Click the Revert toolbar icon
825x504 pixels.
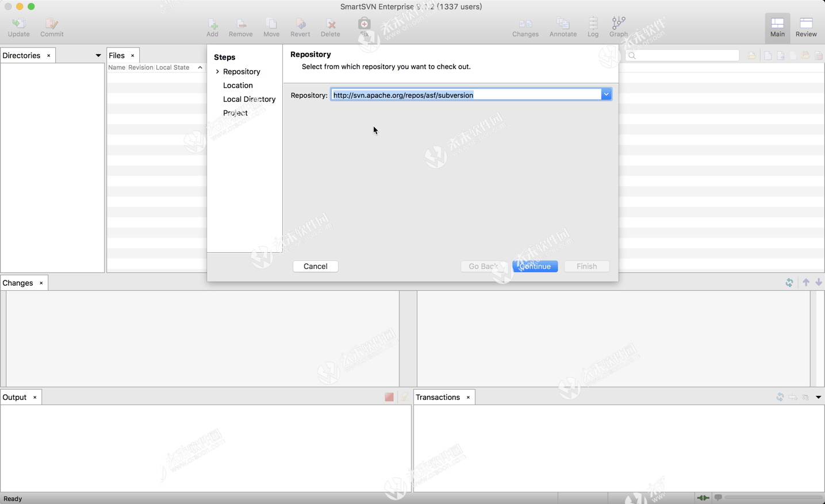click(x=300, y=27)
